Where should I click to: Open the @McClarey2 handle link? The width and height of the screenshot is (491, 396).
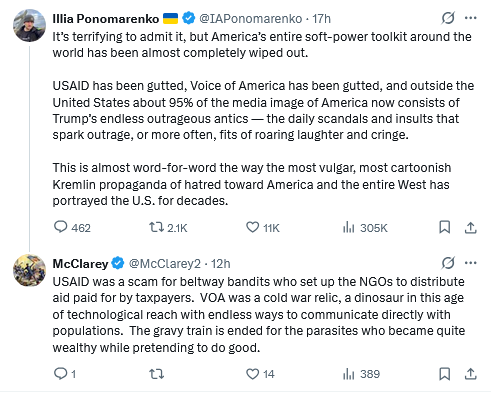coord(165,264)
